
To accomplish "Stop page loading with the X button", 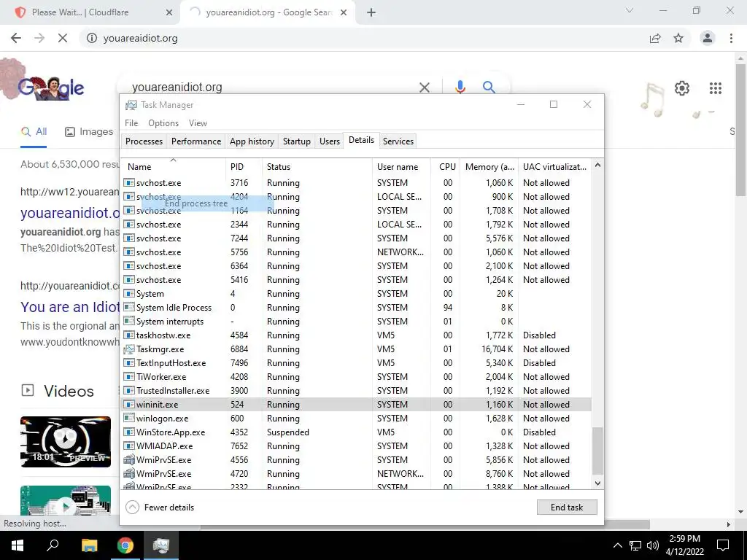I will pos(63,38).
